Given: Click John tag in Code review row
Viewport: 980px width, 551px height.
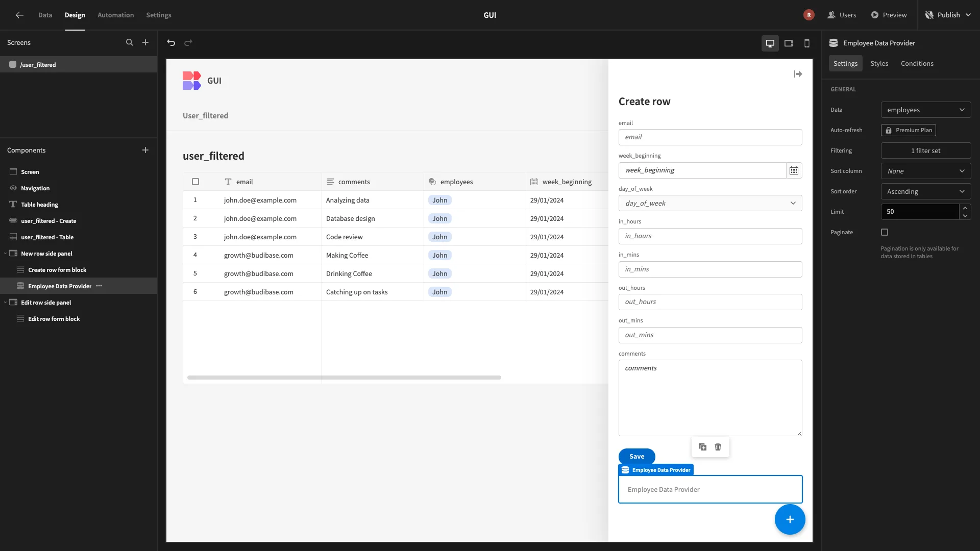Looking at the screenshot, I should [439, 237].
